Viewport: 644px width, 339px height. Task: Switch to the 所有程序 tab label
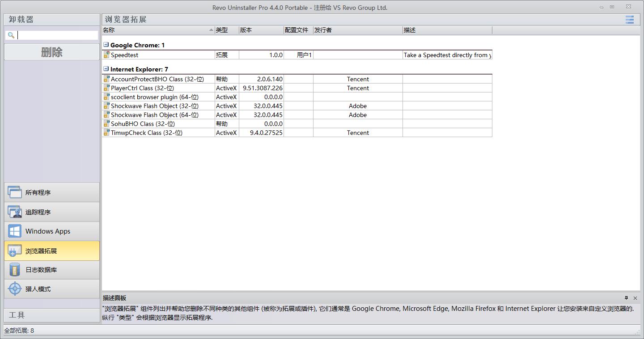(x=38, y=193)
